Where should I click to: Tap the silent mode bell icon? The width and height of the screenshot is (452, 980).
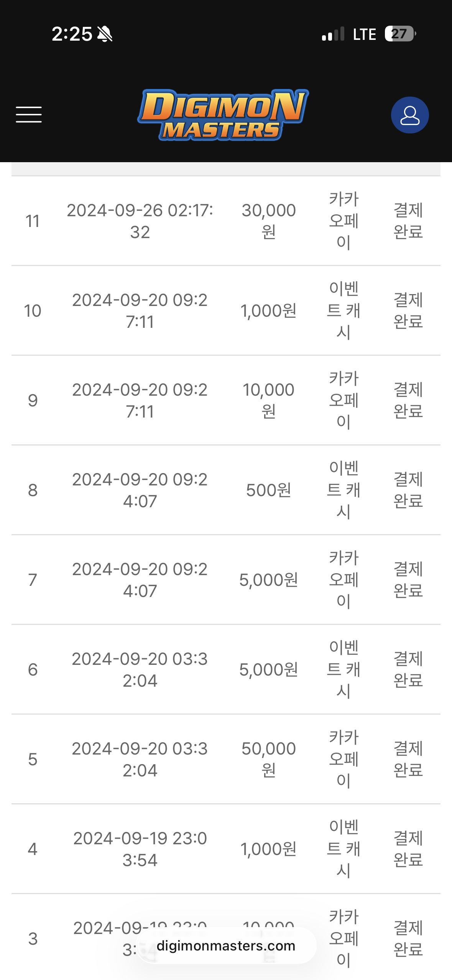pyautogui.click(x=105, y=34)
